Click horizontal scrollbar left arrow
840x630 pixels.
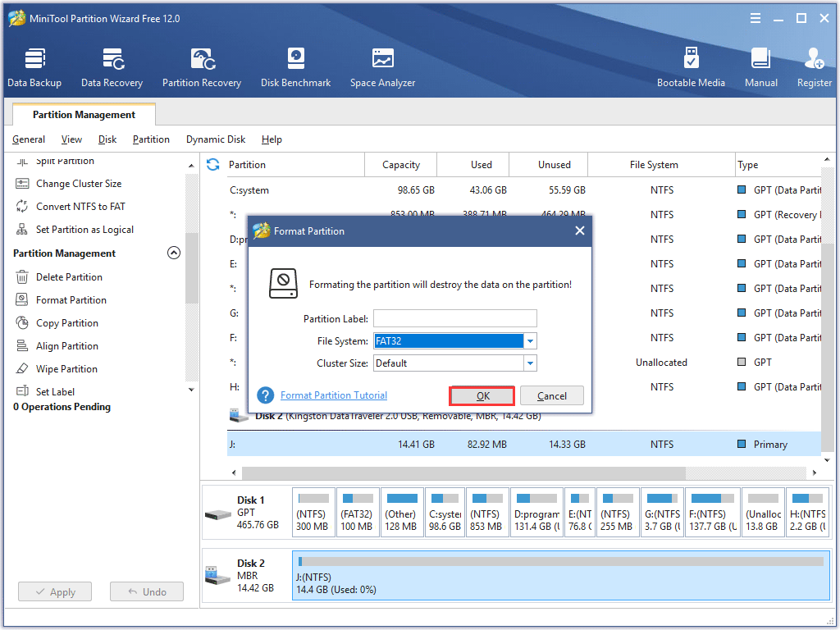pos(234,473)
